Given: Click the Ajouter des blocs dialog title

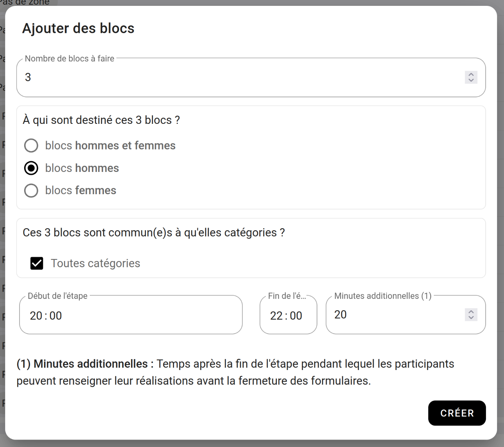Looking at the screenshot, I should click(78, 29).
